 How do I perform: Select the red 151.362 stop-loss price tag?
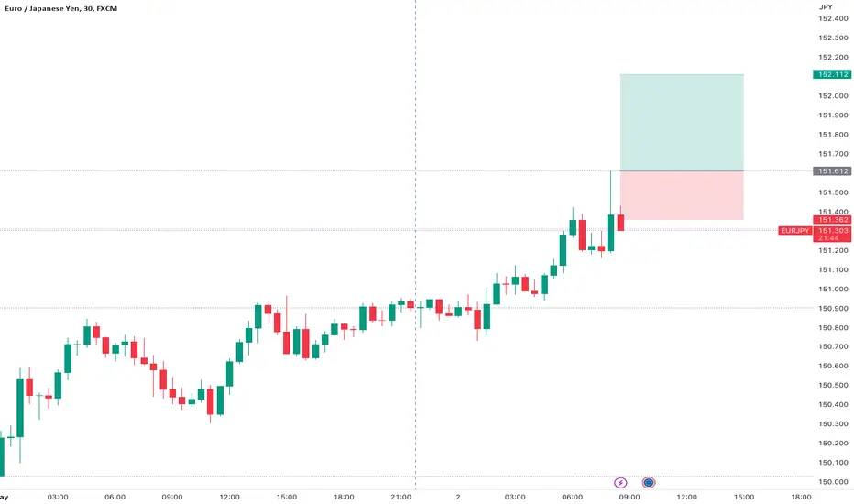(x=832, y=220)
